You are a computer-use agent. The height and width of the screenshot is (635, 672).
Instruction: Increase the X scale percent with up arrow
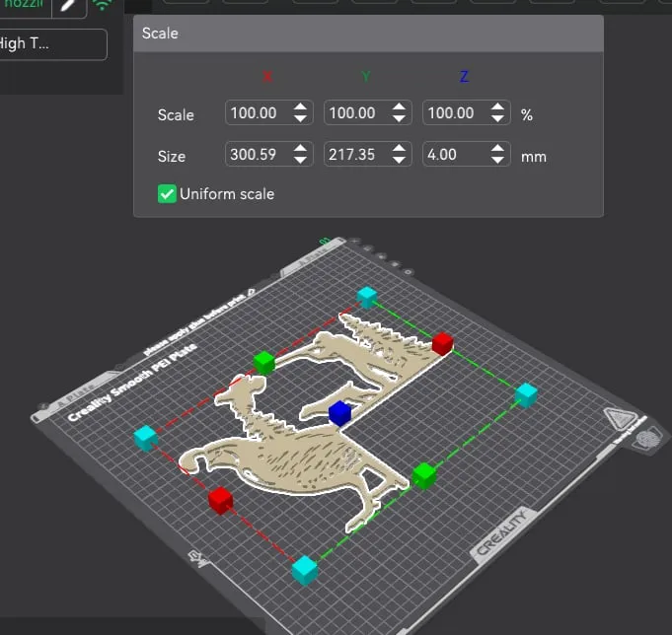[x=300, y=107]
